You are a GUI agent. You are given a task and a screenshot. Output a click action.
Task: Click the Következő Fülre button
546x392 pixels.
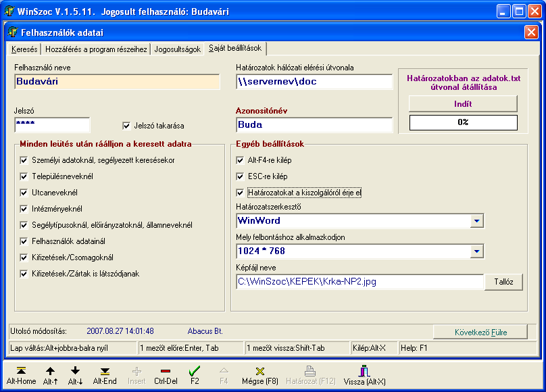(x=480, y=332)
